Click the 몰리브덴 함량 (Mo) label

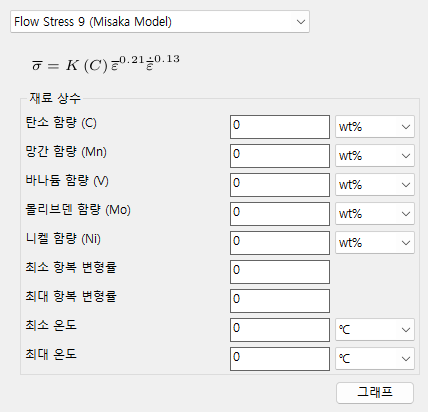[78, 210]
